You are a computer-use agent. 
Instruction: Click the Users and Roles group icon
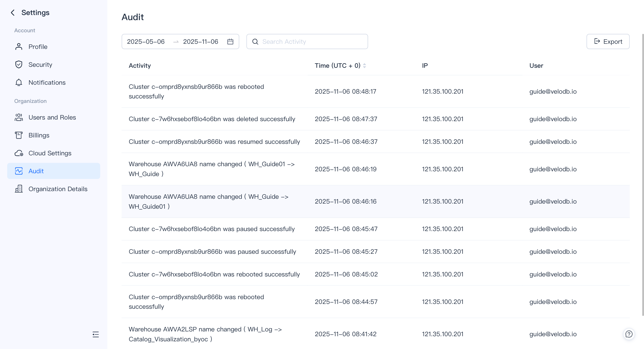19,117
